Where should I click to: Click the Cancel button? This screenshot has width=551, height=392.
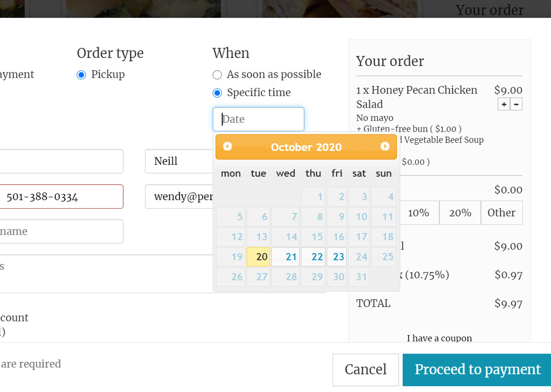click(x=365, y=370)
